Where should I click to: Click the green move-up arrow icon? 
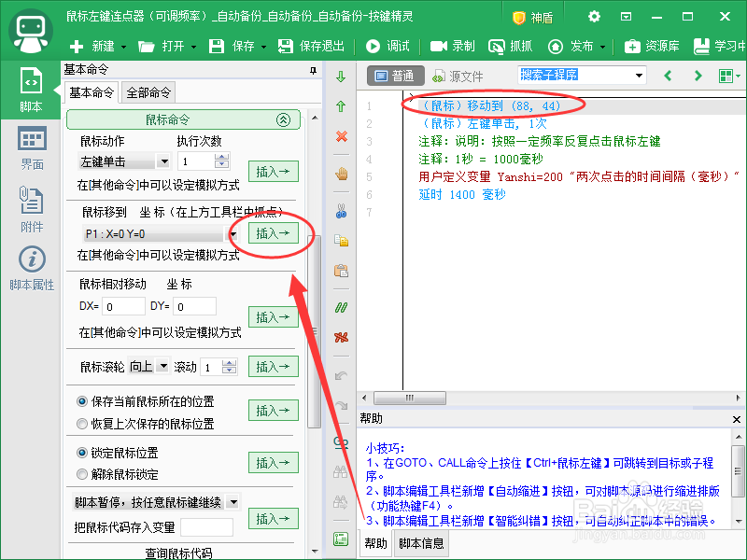[x=341, y=106]
